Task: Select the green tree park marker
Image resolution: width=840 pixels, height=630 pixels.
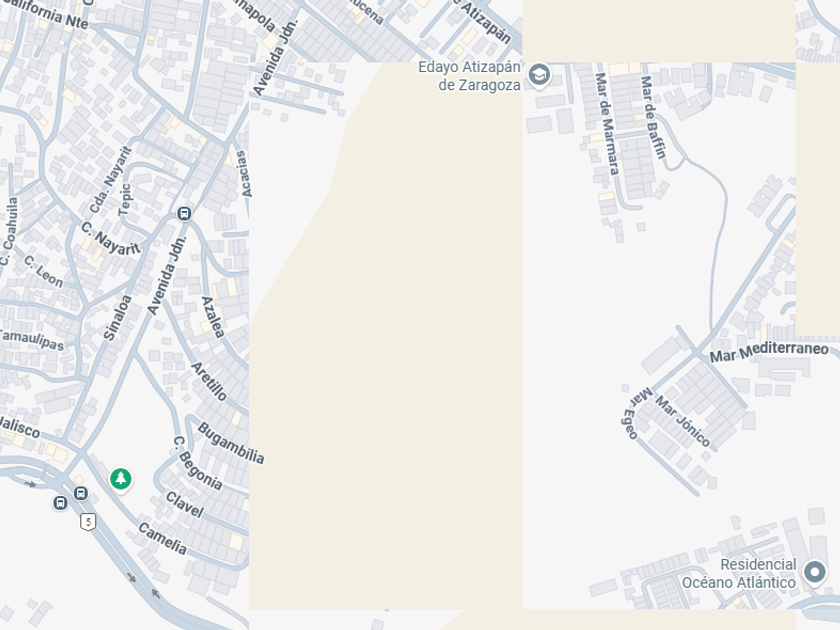Action: click(121, 478)
